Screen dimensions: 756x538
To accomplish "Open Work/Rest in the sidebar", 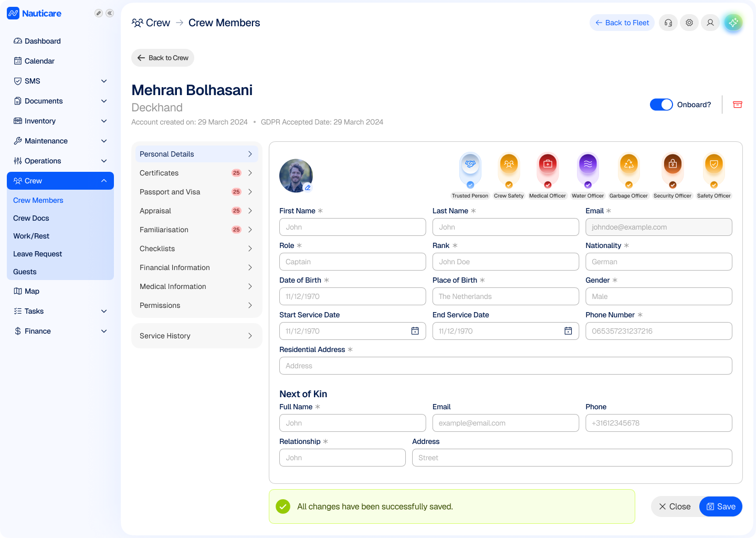I will pyautogui.click(x=31, y=236).
